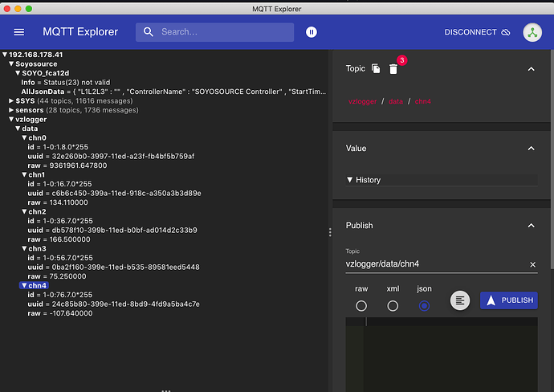554x392 pixels.
Task: Select id 1-0:56.7.0*255 row
Action: [x=60, y=258]
